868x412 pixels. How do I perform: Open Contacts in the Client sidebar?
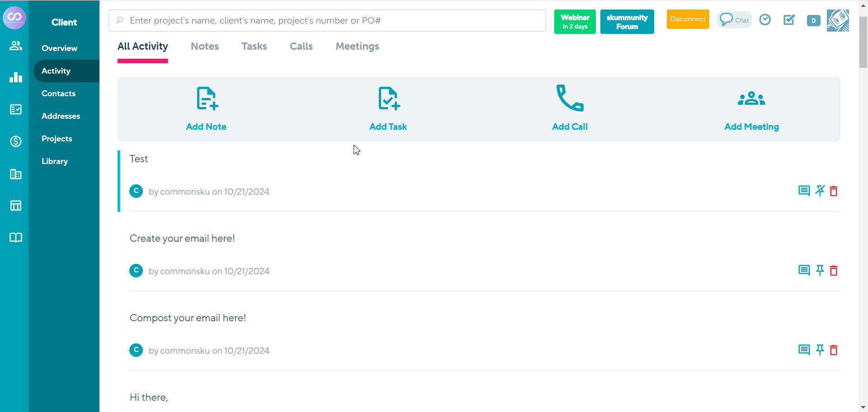[x=59, y=94]
